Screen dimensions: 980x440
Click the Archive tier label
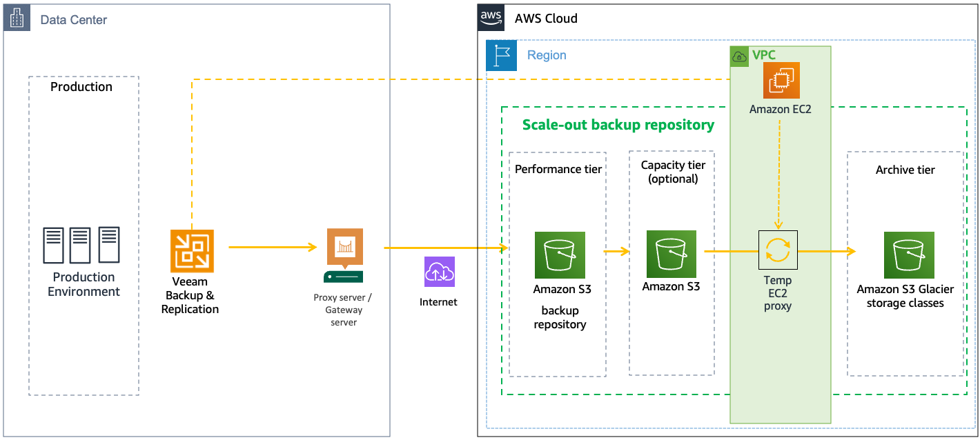coord(905,169)
